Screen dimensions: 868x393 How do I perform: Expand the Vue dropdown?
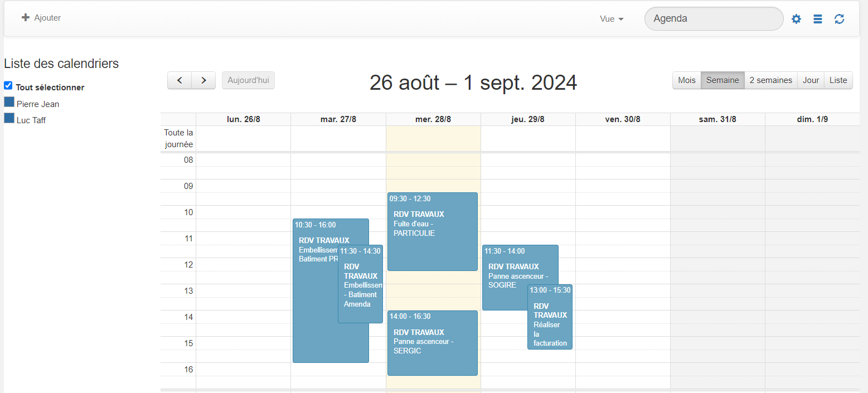(612, 19)
